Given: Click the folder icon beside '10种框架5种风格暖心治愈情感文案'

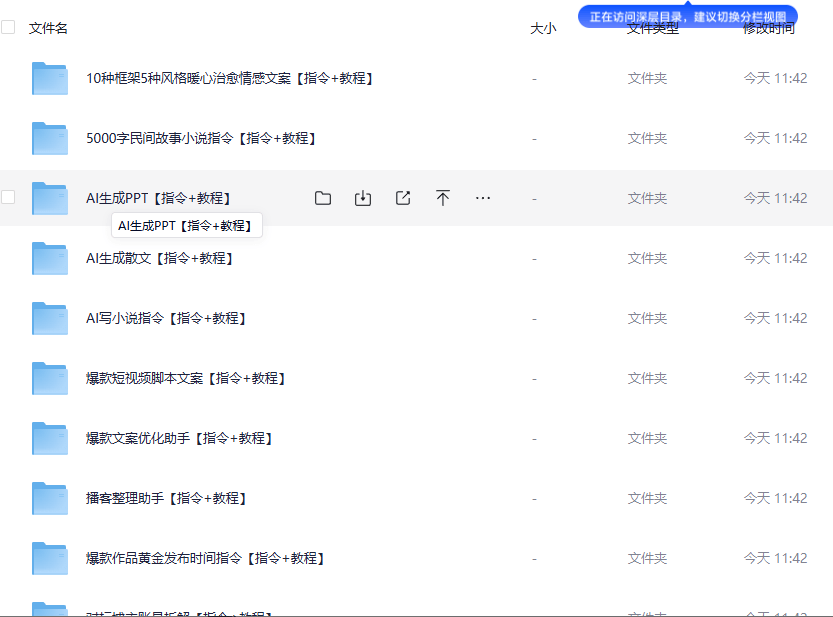Looking at the screenshot, I should [x=49, y=78].
